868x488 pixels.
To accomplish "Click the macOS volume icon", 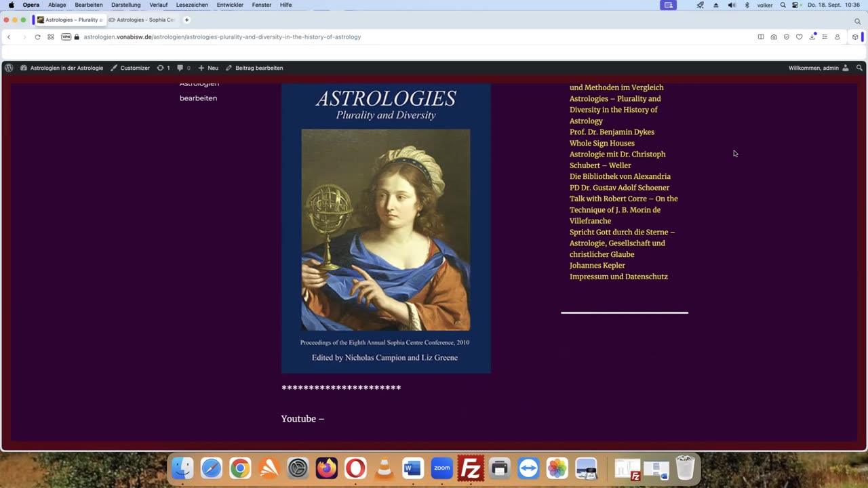I will click(732, 5).
